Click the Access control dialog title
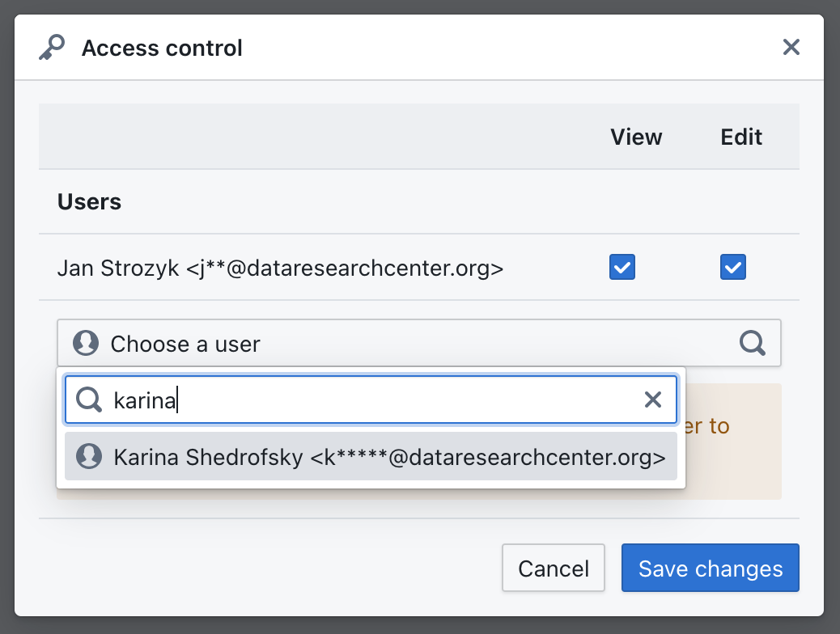This screenshot has width=840, height=634. pos(162,48)
